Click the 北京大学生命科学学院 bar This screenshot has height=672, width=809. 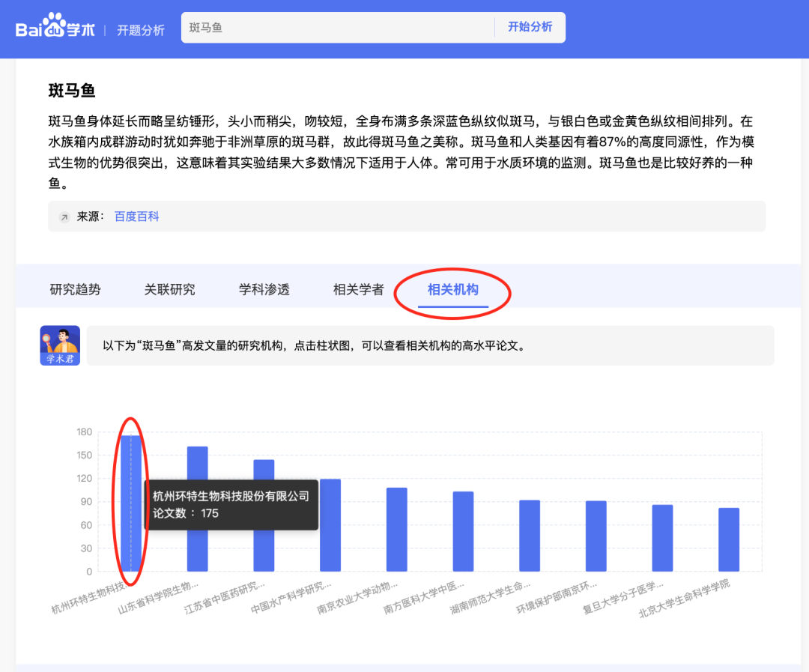coord(729,539)
